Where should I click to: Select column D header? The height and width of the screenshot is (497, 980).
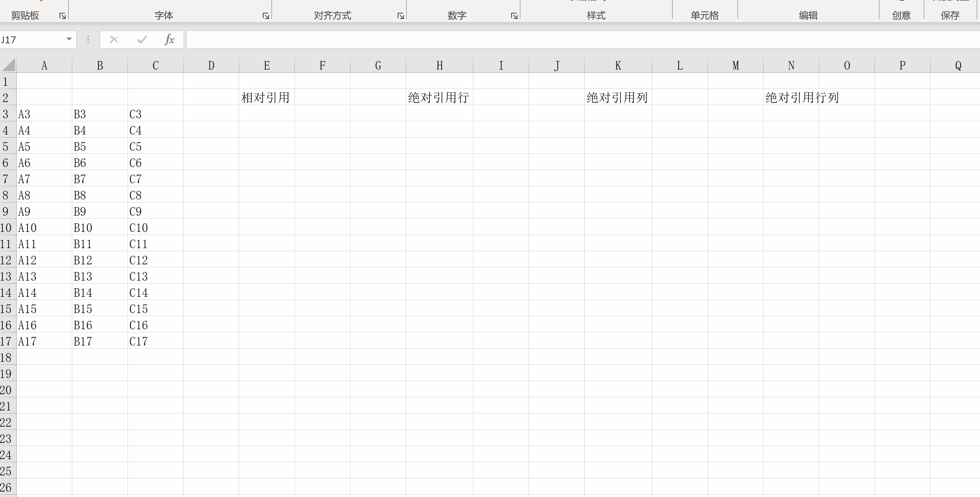click(x=211, y=65)
